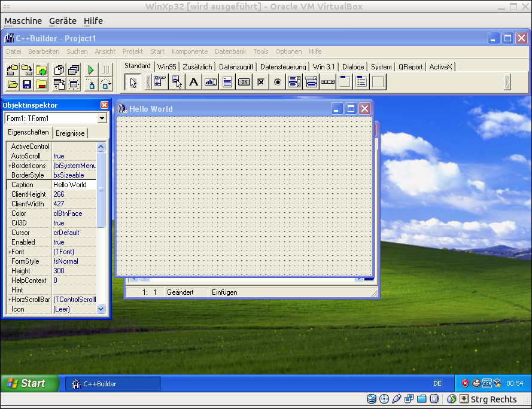Click the Open Project toolbar icon
Image resolution: width=532 pixels, height=409 pixels.
(13, 70)
